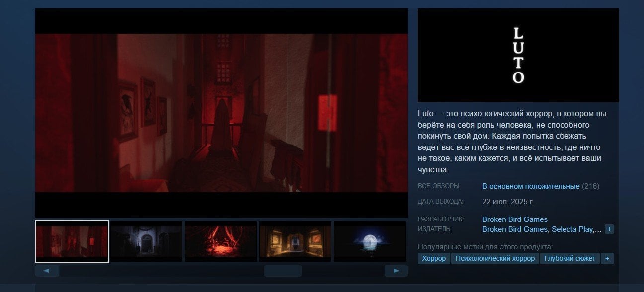View the golden gallery room thumbnail
Screen dimensions: 644x292
tap(295, 241)
